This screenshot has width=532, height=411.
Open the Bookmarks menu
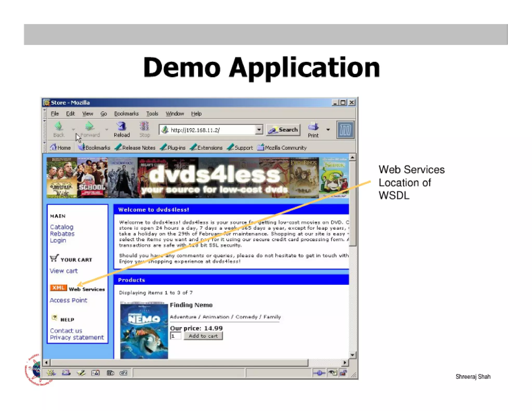[126, 114]
